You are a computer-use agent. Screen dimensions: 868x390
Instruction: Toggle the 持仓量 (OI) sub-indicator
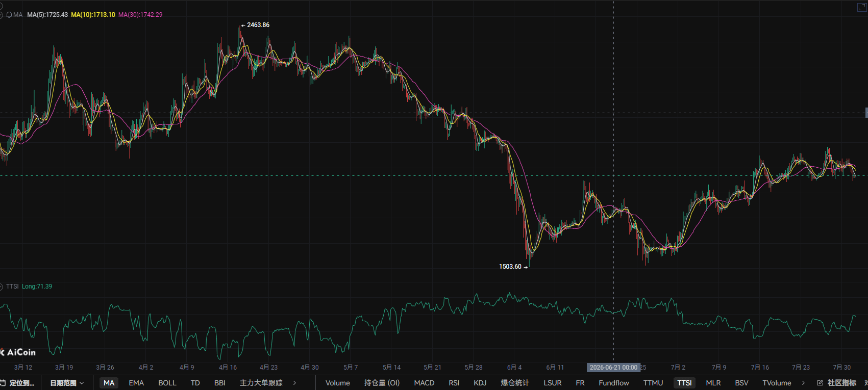[382, 383]
